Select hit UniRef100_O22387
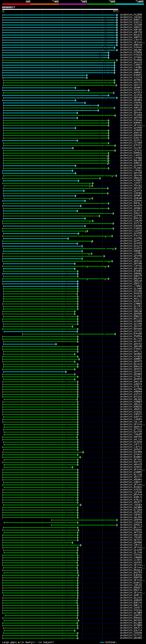Image resolution: width=146 pixels, height=644 pixels. coord(131,148)
